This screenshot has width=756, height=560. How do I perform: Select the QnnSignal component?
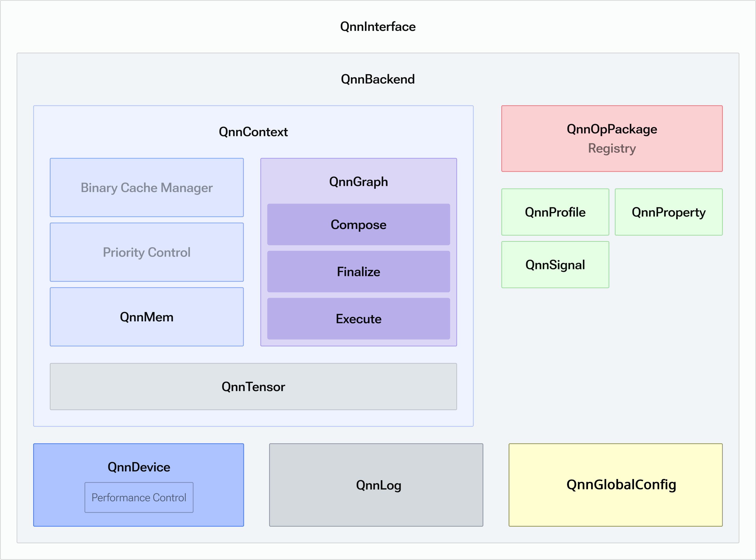[x=555, y=264]
